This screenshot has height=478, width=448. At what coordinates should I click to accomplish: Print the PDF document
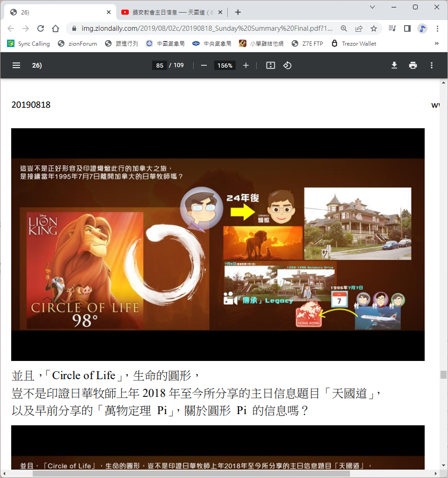[x=413, y=66]
